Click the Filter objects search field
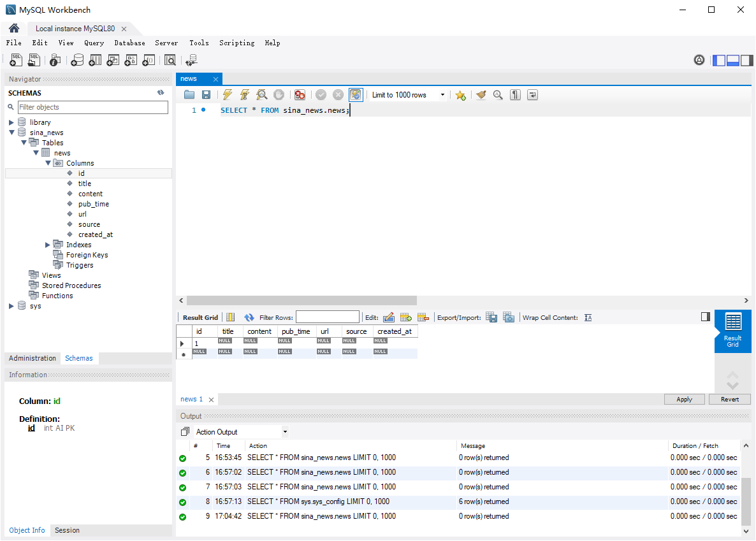Viewport: 756px width, 541px height. (x=92, y=107)
